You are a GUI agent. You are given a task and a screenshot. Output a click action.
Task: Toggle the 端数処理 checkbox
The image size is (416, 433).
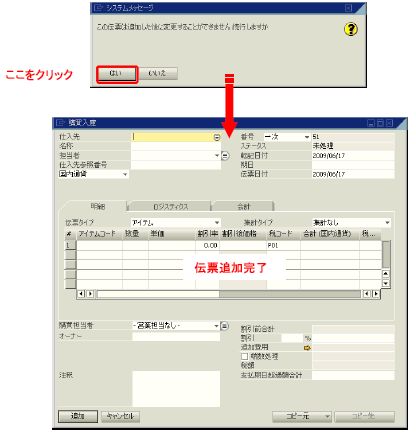pyautogui.click(x=245, y=357)
